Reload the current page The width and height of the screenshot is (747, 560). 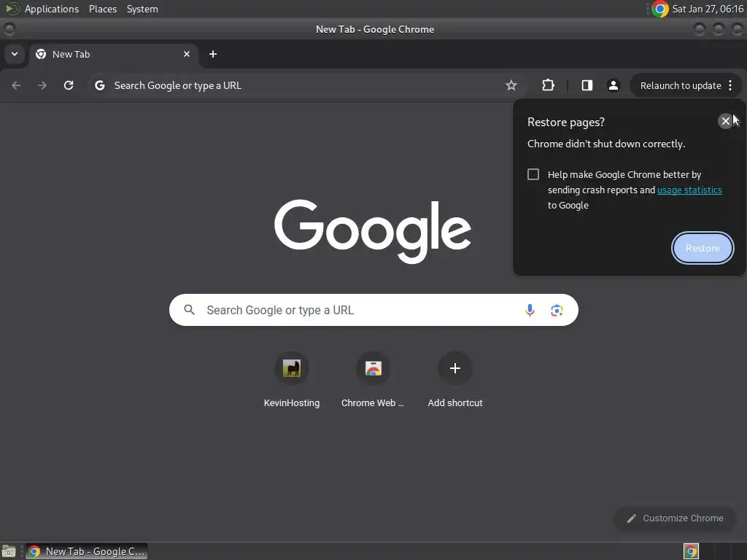click(69, 85)
